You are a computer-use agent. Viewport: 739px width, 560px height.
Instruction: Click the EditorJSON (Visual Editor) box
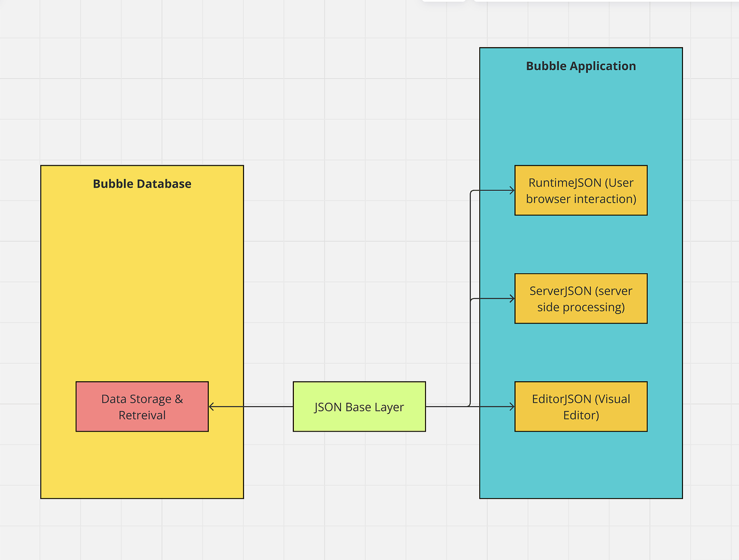click(x=581, y=407)
